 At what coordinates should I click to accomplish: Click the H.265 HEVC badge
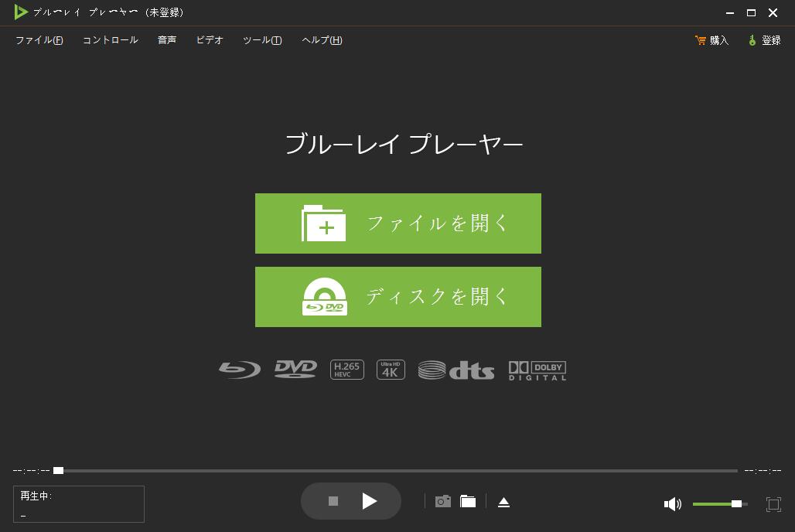tap(346, 370)
